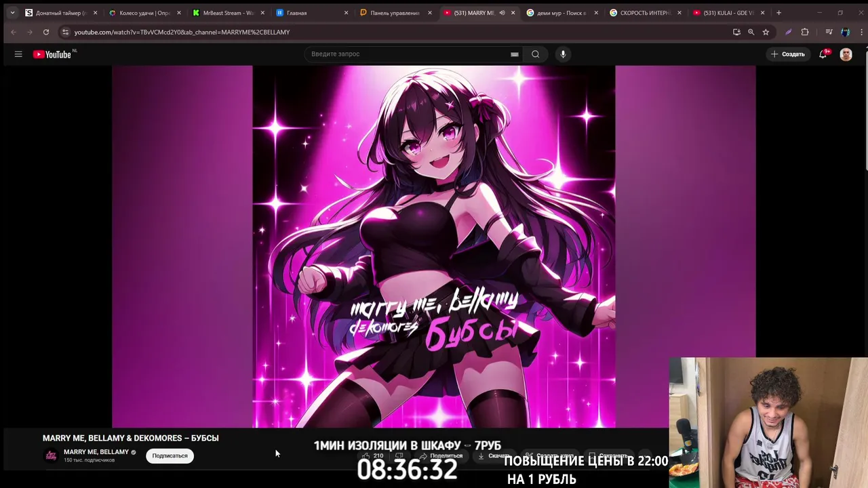Viewport: 868px width, 488px height.
Task: Reload the page with the refresh icon
Action: [46, 32]
